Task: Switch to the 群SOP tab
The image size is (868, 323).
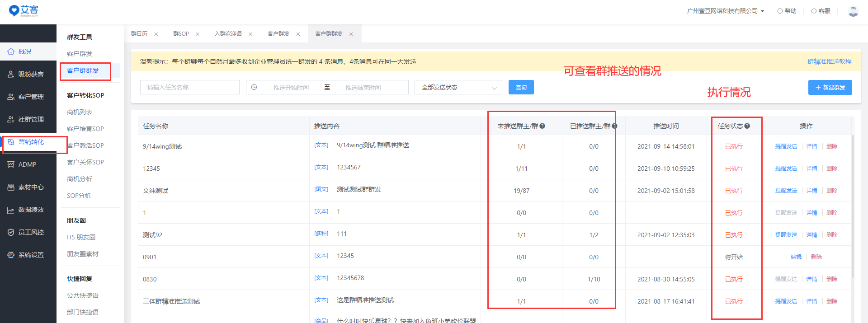Action: point(181,34)
